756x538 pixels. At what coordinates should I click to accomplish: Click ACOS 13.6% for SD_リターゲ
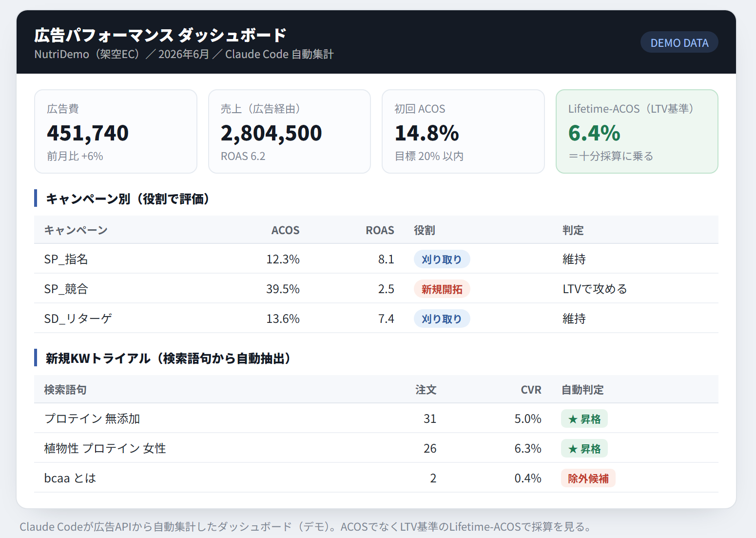coord(283,319)
